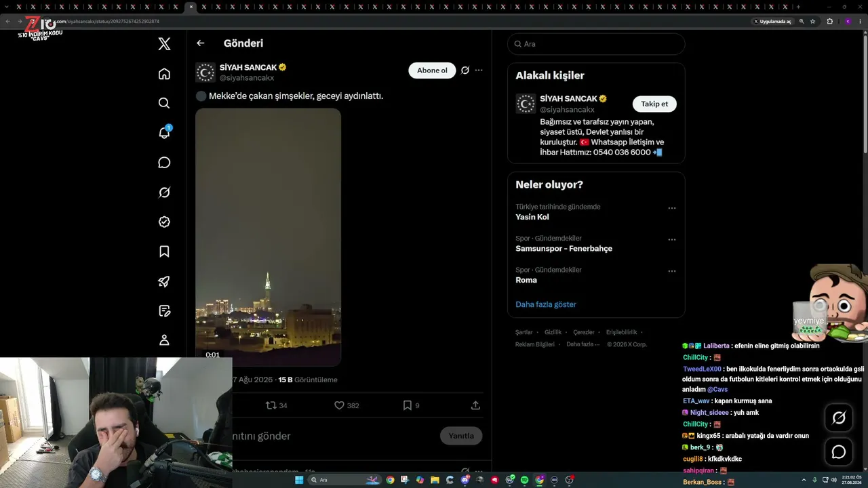Share the post using the share icon
868x488 pixels.
pyautogui.click(x=476, y=405)
